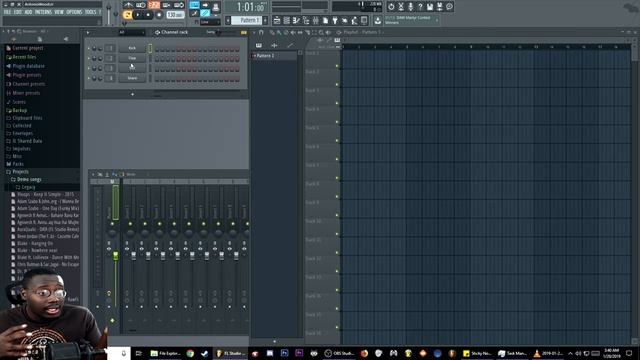Open the FILE menu
Viewport: 640px width, 360px height.
(7, 12)
